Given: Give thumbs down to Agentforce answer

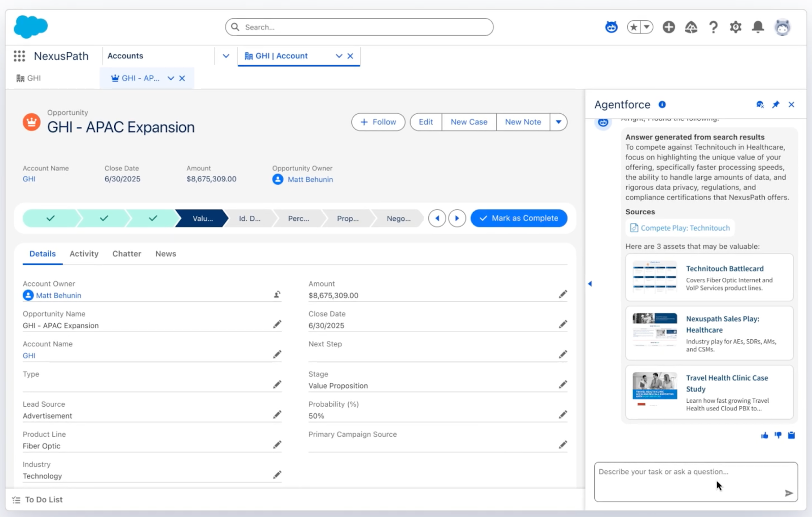Looking at the screenshot, I should 778,435.
